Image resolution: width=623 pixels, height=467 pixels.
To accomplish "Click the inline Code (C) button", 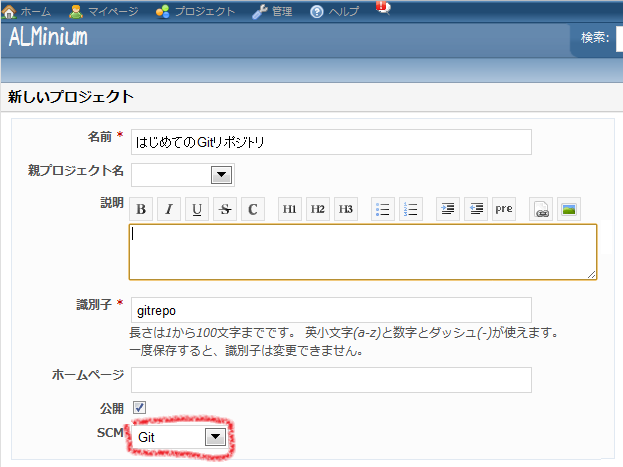I will 253,209.
